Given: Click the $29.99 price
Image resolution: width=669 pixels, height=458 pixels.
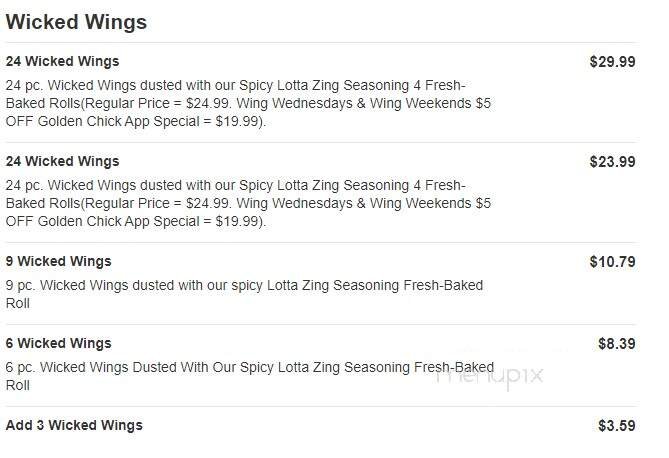Looking at the screenshot, I should click(x=612, y=61).
